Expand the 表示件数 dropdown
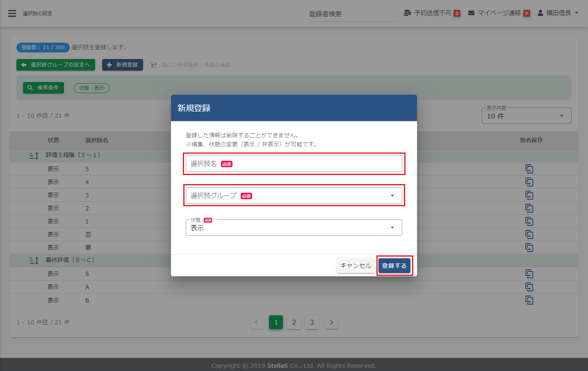The height and width of the screenshot is (371, 588). [x=526, y=116]
